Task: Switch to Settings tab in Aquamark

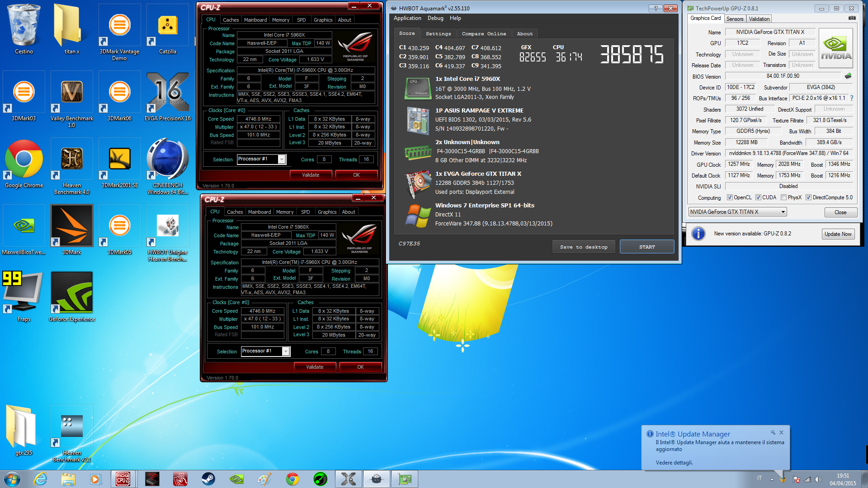Action: (x=438, y=34)
